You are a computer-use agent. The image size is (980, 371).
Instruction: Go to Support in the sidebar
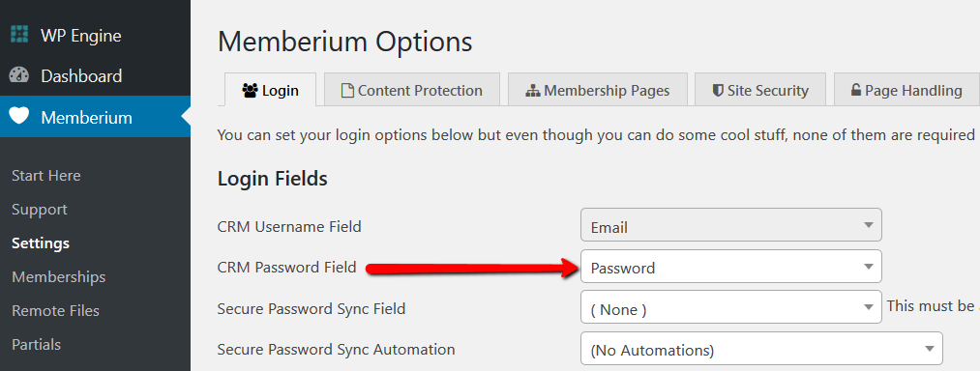(x=40, y=210)
